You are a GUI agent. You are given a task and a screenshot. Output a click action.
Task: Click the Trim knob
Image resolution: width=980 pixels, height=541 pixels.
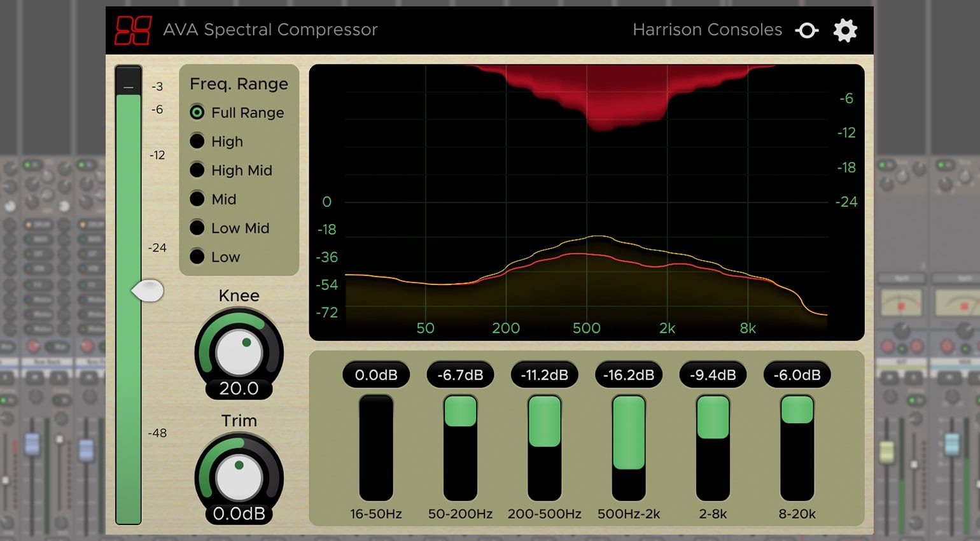(x=239, y=477)
